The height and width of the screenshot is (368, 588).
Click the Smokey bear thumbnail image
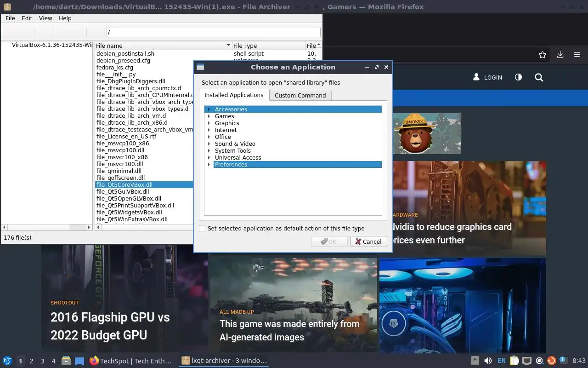[x=427, y=133]
